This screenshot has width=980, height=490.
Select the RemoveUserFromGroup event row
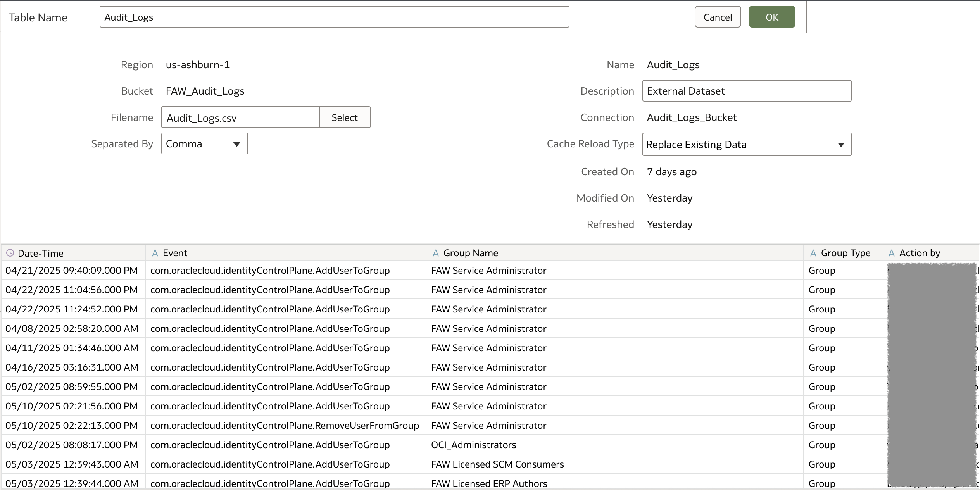point(285,425)
